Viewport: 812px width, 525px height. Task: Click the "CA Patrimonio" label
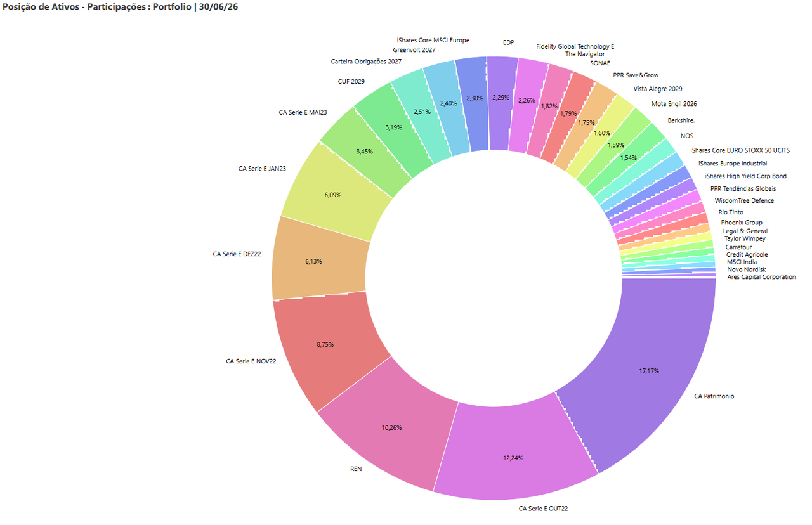714,396
